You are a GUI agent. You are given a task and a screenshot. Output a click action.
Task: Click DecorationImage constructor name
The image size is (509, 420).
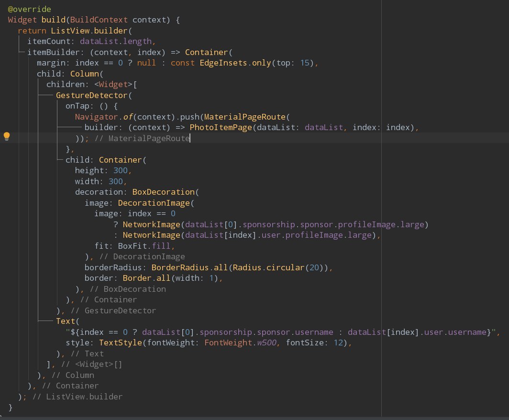click(x=154, y=203)
